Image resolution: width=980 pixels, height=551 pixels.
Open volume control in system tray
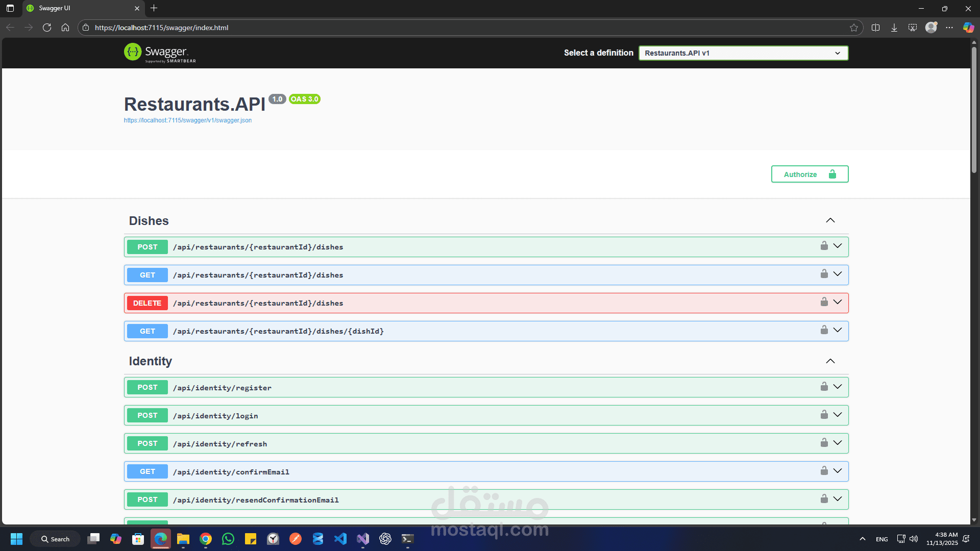(914, 539)
